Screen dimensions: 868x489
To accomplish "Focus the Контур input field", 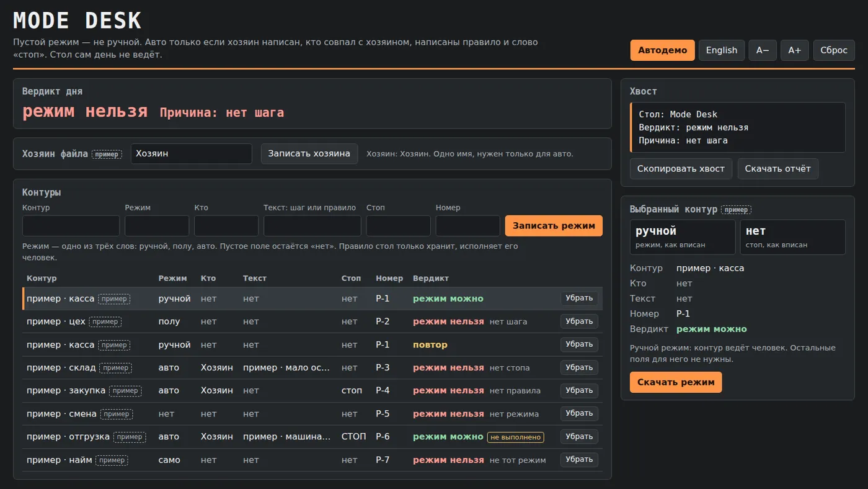I will (71, 226).
